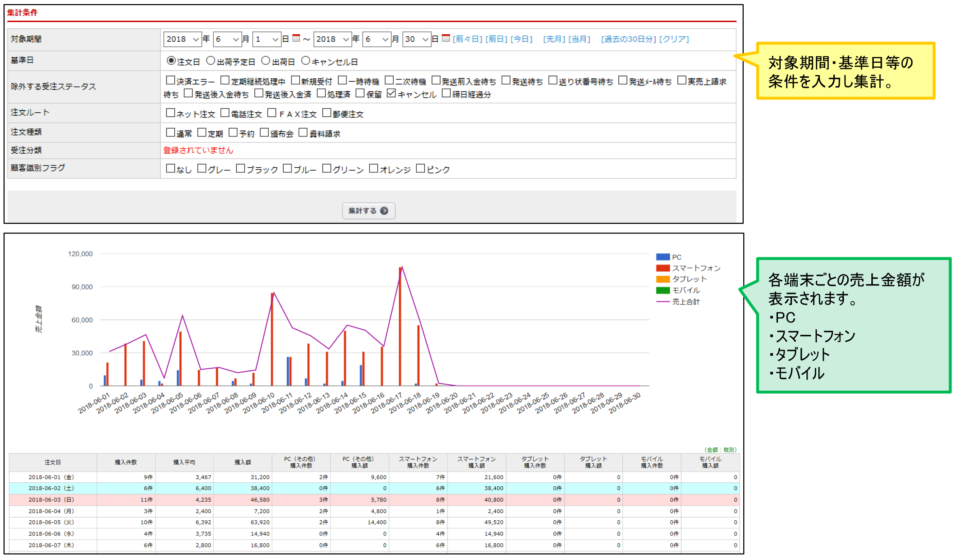
Task: Select the 2018-06-03 (日) table row
Action: [51, 500]
